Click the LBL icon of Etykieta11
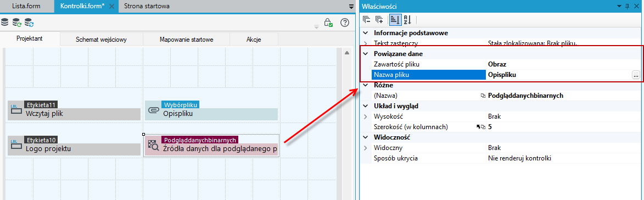Viewport: 644px width, 200px height. 16,110
